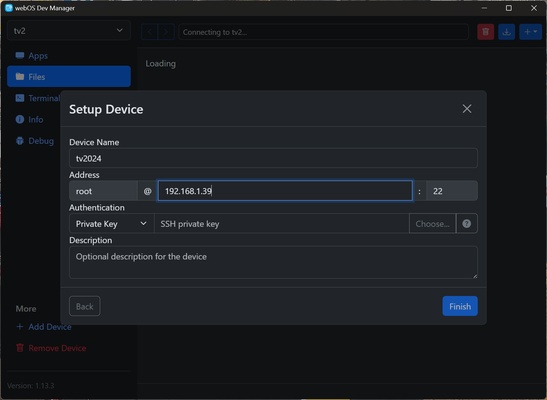The width and height of the screenshot is (547, 400).
Task: Click Version: 1.13.3 text
Action: point(31,386)
